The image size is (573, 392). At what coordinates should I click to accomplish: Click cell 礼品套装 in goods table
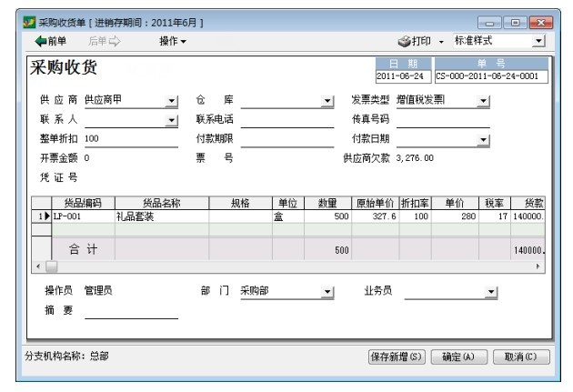[162, 216]
